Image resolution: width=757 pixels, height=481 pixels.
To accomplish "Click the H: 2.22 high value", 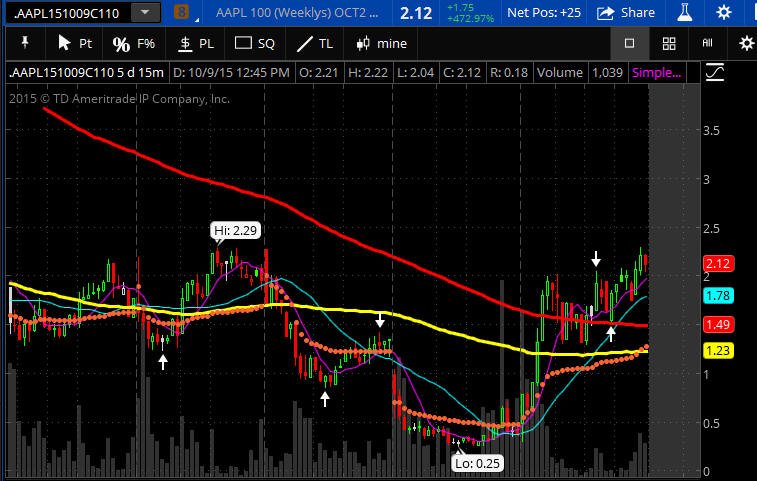I will pyautogui.click(x=368, y=73).
